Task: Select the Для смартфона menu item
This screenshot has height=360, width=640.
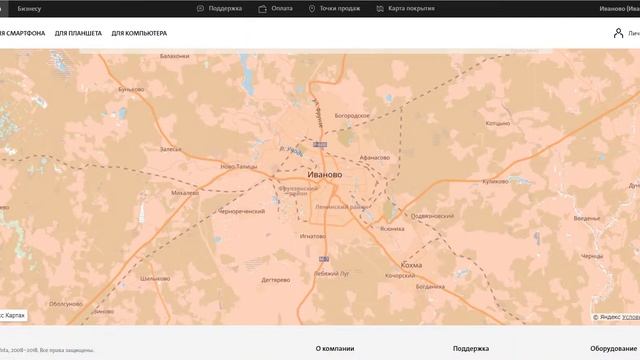Action: coord(22,33)
